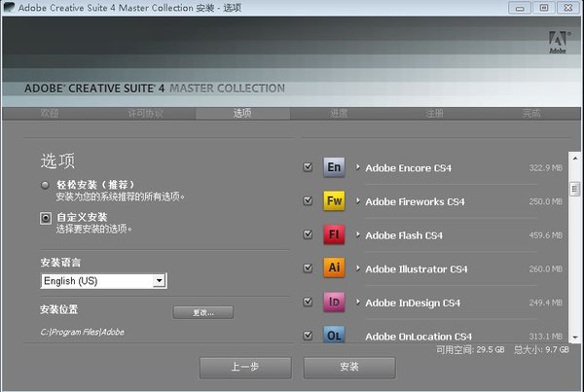Click the 注册 step tab
584x392 pixels.
pyautogui.click(x=435, y=113)
